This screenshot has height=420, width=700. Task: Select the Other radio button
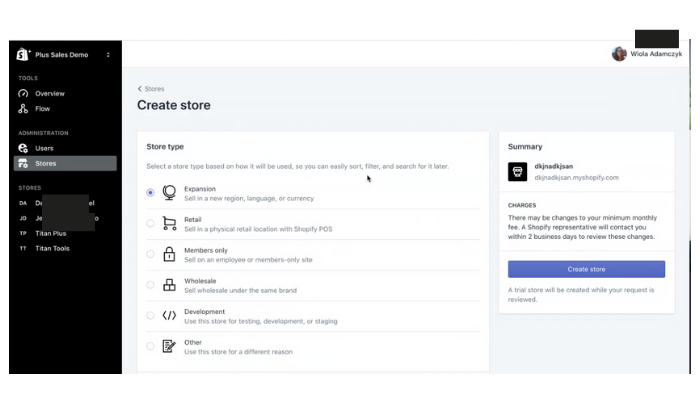tap(150, 346)
